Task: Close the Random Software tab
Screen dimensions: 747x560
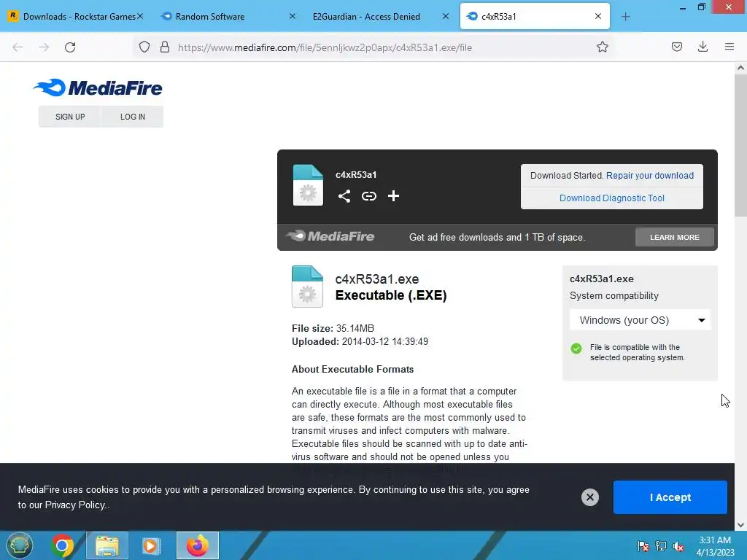Action: coord(293,16)
